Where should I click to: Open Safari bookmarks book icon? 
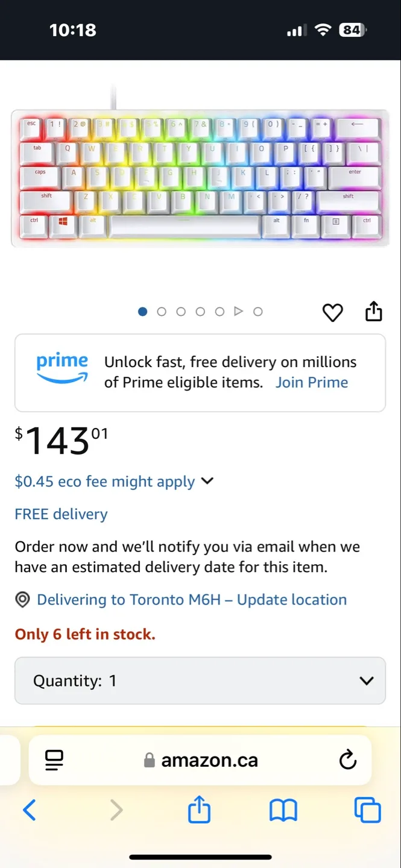(283, 810)
